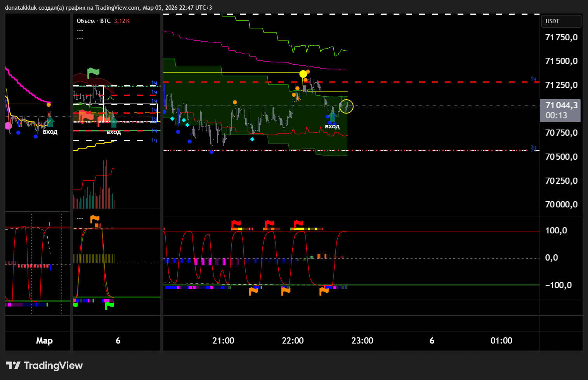Screen dimensions: 588x380
Task: Click the 71 500,0 price scale label
Action: click(x=561, y=61)
